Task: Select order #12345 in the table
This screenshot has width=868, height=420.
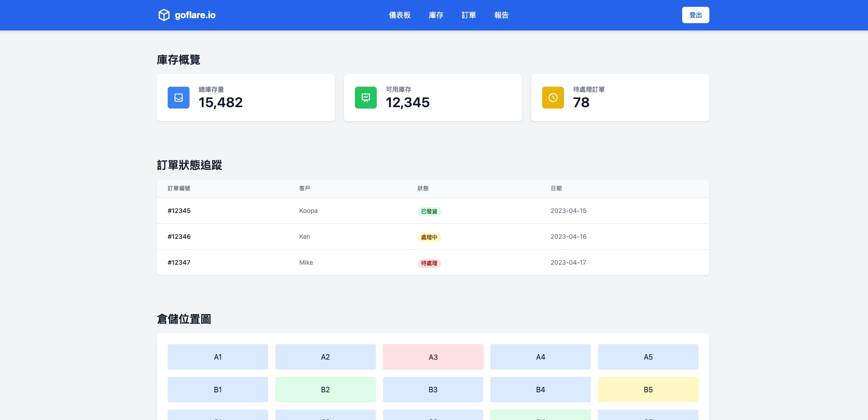Action: pos(179,211)
